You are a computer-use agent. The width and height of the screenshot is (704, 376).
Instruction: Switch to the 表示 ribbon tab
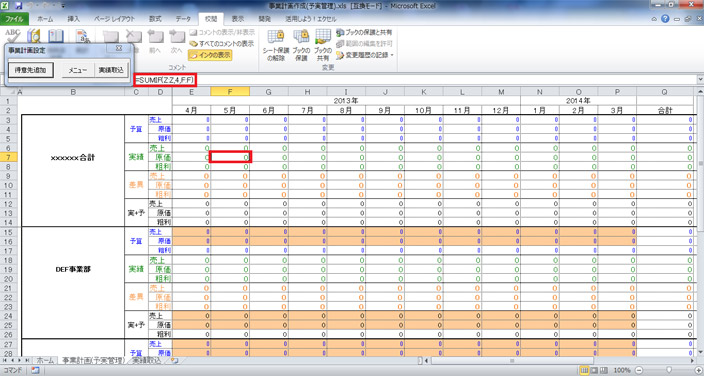tap(238, 19)
